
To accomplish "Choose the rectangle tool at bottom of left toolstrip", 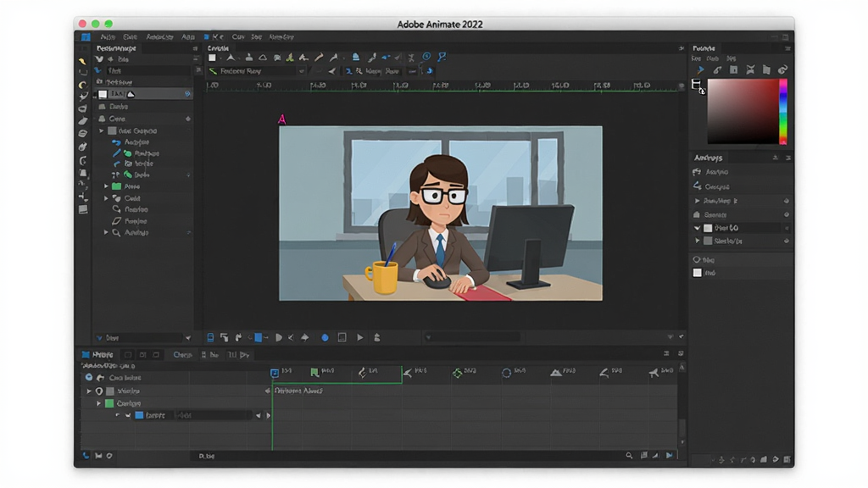I will click(83, 209).
